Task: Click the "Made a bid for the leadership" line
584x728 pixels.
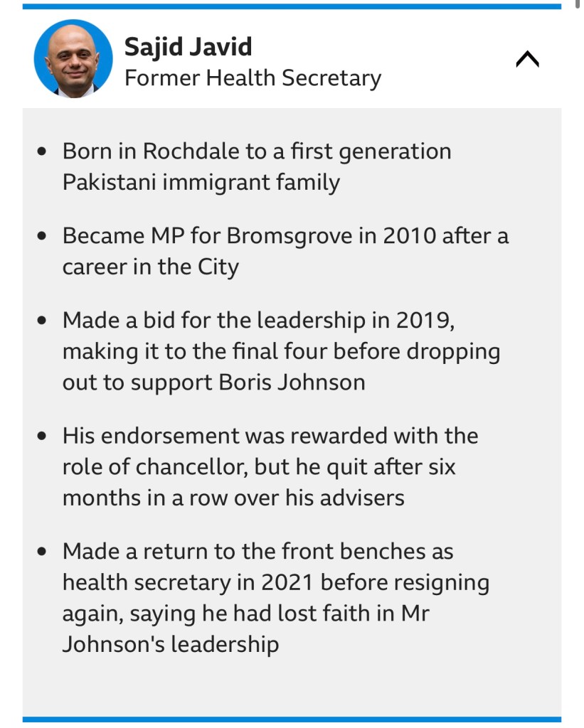Action: 258,321
